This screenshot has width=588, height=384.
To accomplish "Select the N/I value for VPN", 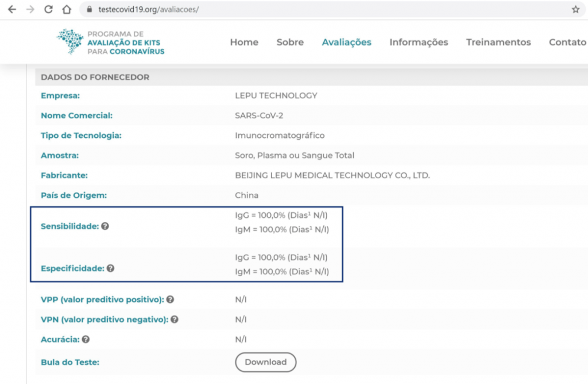I will coord(241,319).
